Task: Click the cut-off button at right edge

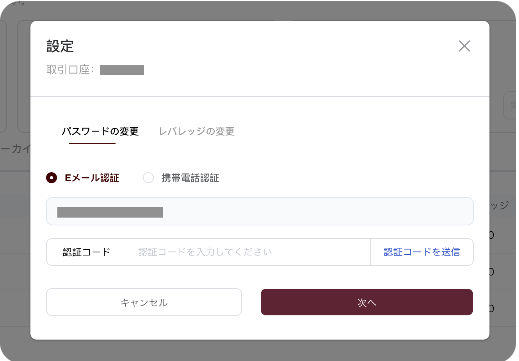Action: tap(510, 105)
